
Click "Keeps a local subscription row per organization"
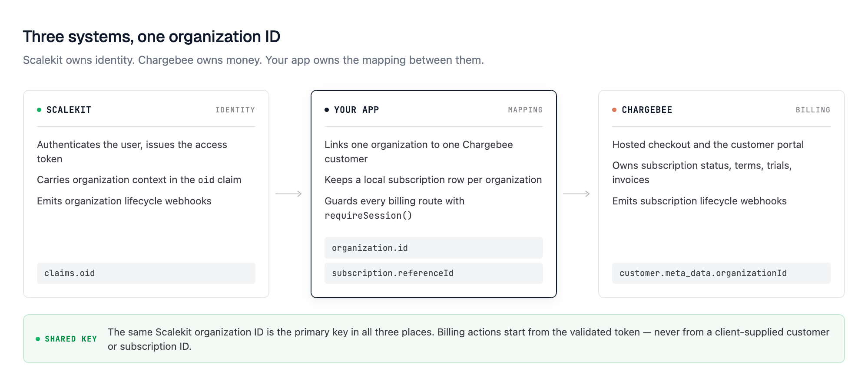(x=433, y=180)
